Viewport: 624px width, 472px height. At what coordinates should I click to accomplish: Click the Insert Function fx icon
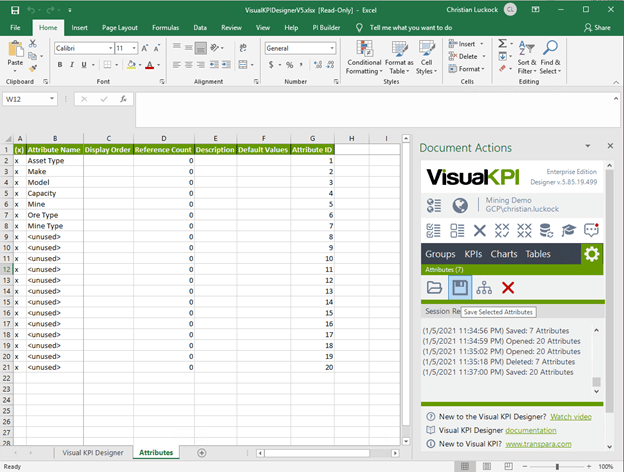tap(123, 99)
